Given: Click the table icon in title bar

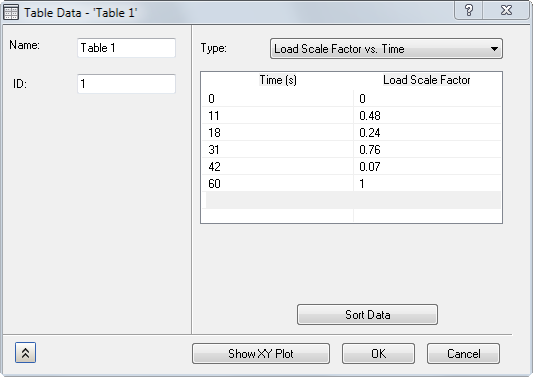Looking at the screenshot, I should pyautogui.click(x=11, y=13).
